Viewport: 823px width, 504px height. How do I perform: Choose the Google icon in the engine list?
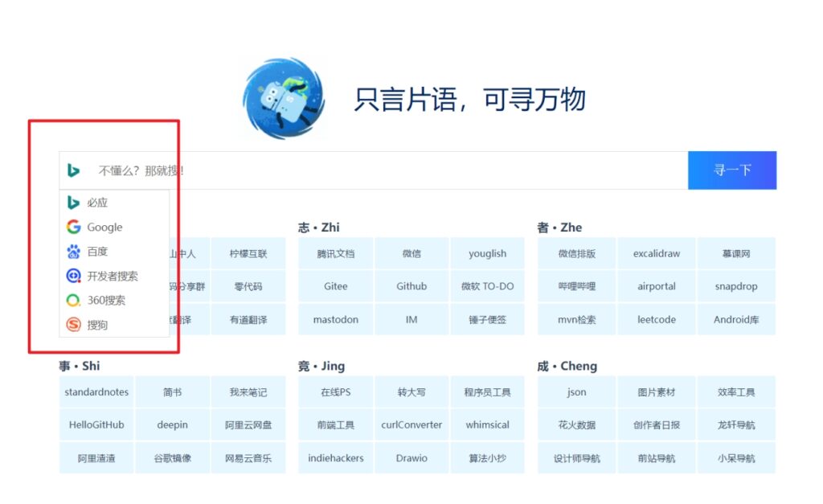[73, 227]
